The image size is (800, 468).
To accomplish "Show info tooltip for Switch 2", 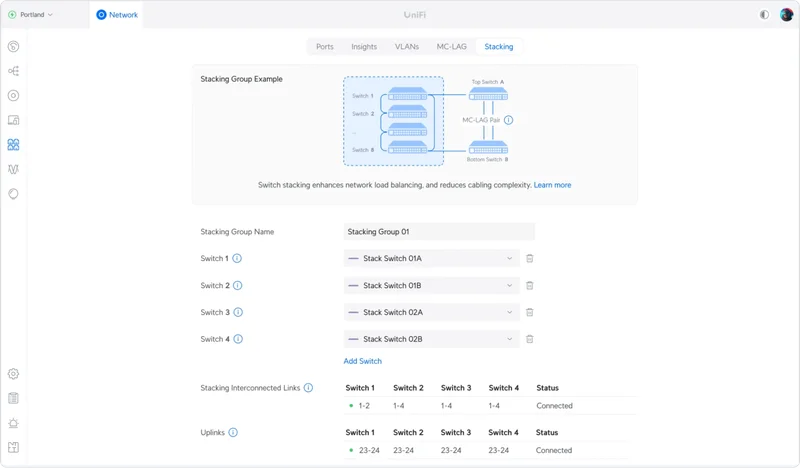I will (238, 285).
